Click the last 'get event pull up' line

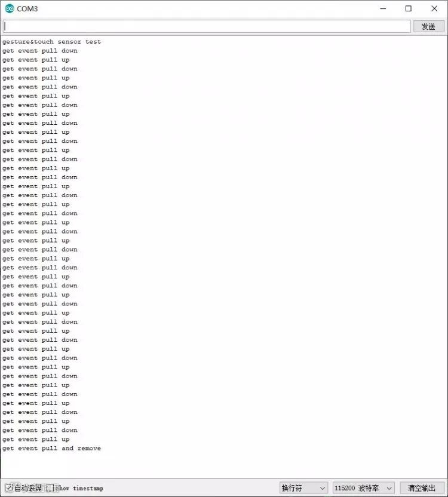coord(36,439)
